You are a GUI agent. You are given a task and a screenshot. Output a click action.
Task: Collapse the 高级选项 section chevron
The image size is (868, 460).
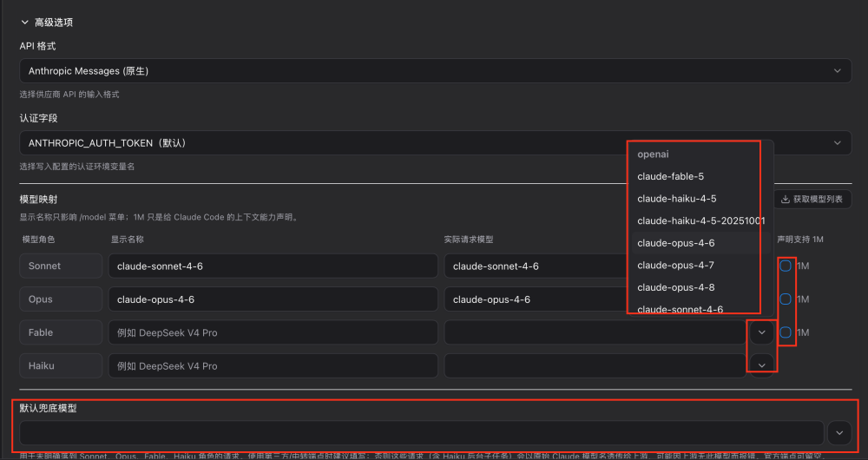24,23
